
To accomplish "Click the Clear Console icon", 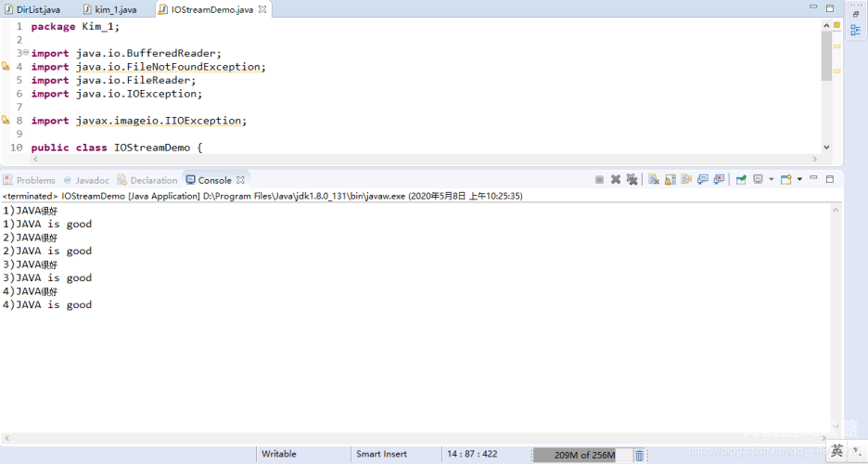I will pyautogui.click(x=654, y=179).
